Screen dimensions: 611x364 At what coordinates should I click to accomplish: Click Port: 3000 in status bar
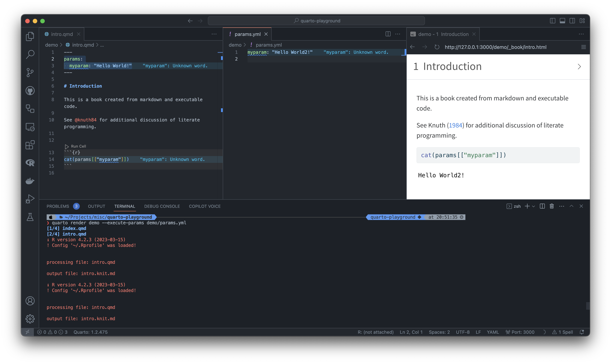[x=520, y=332]
